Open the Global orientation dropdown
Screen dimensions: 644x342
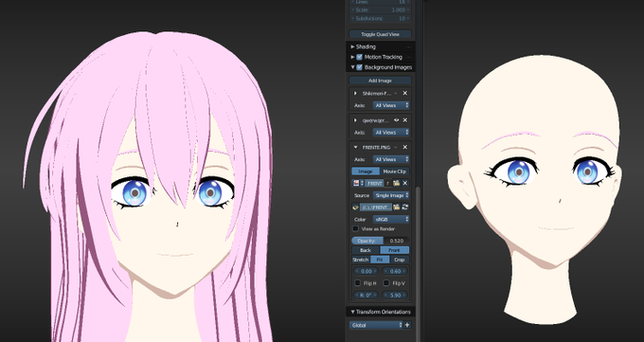pos(377,325)
